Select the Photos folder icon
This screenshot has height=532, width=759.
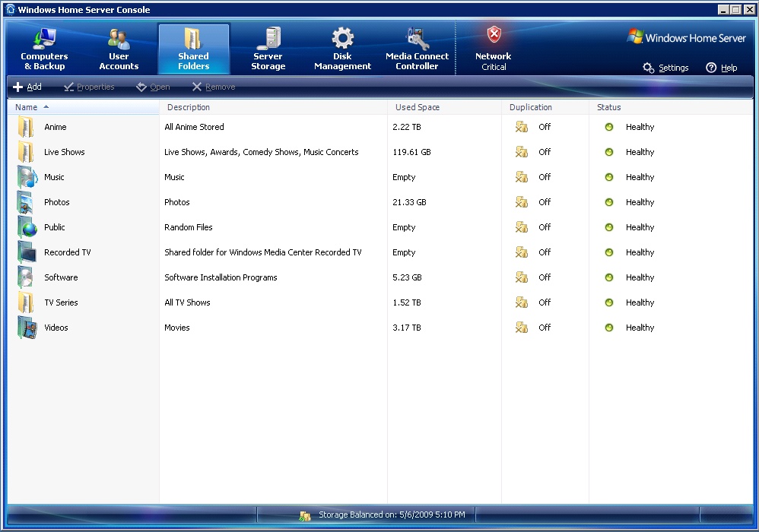tap(27, 202)
